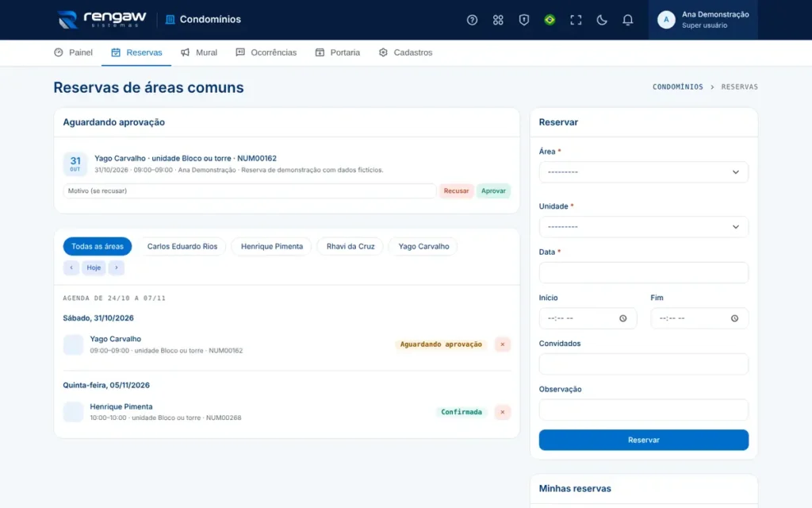Click the Confirmada status badge
Image resolution: width=812 pixels, height=508 pixels.
coord(462,412)
